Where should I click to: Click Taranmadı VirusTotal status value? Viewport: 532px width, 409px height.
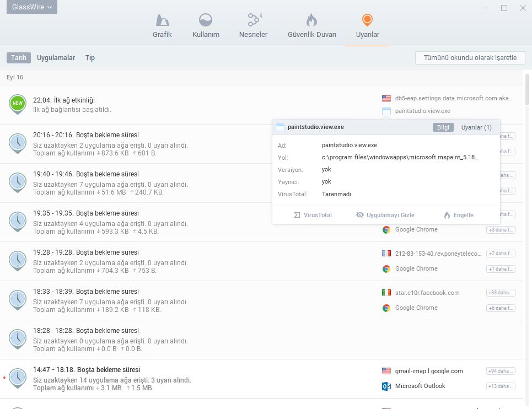pos(336,194)
